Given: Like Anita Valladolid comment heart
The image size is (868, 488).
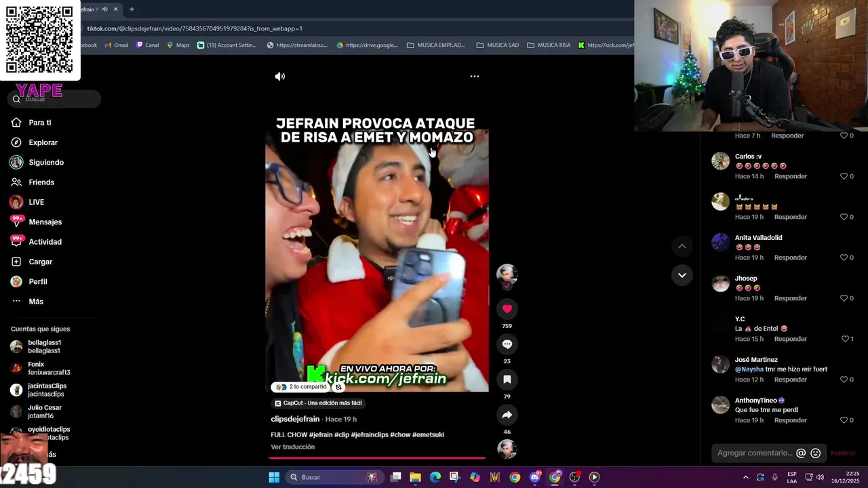Looking at the screenshot, I should pos(844,258).
